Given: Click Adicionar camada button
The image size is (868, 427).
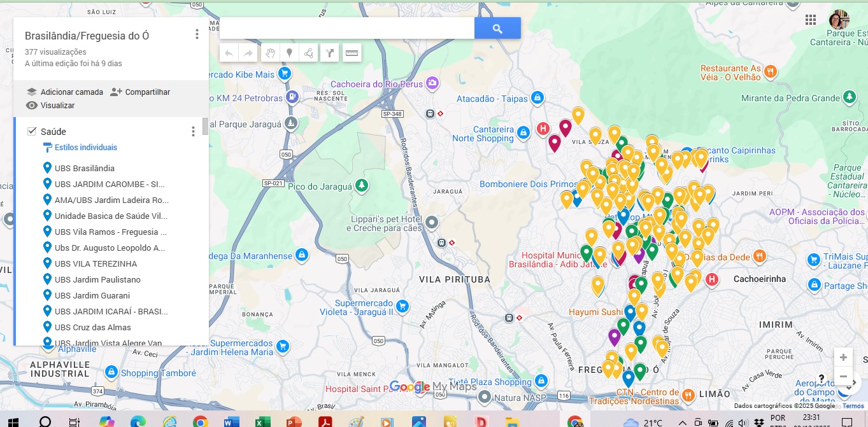Looking at the screenshot, I should click(x=64, y=92).
